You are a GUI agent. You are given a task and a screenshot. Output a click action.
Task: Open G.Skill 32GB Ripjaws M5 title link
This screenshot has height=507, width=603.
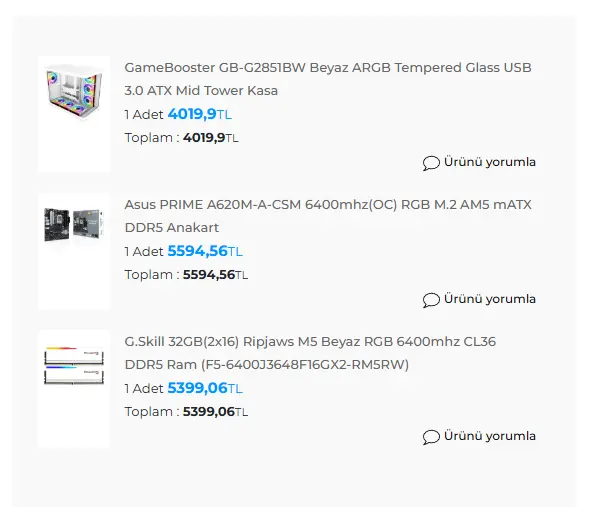pyautogui.click(x=310, y=353)
